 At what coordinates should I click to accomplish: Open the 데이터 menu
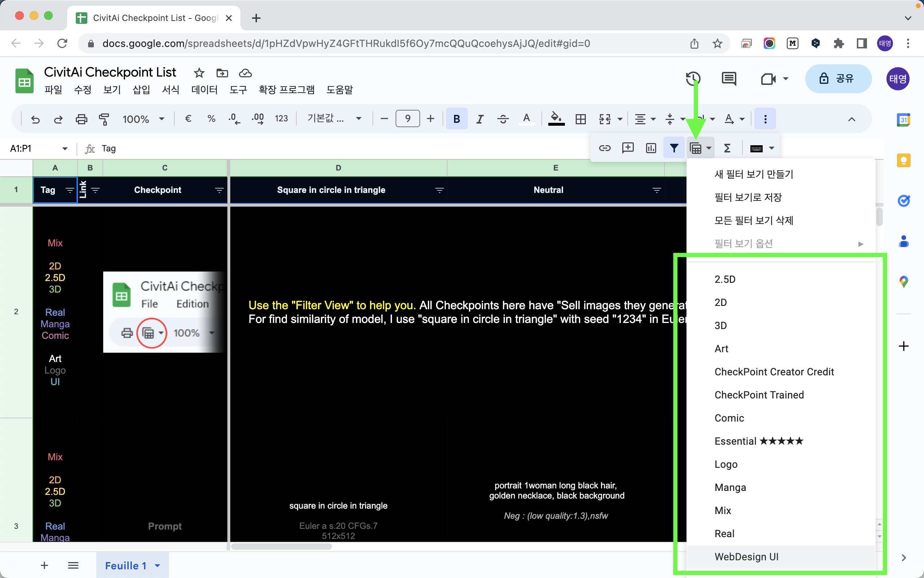click(205, 90)
